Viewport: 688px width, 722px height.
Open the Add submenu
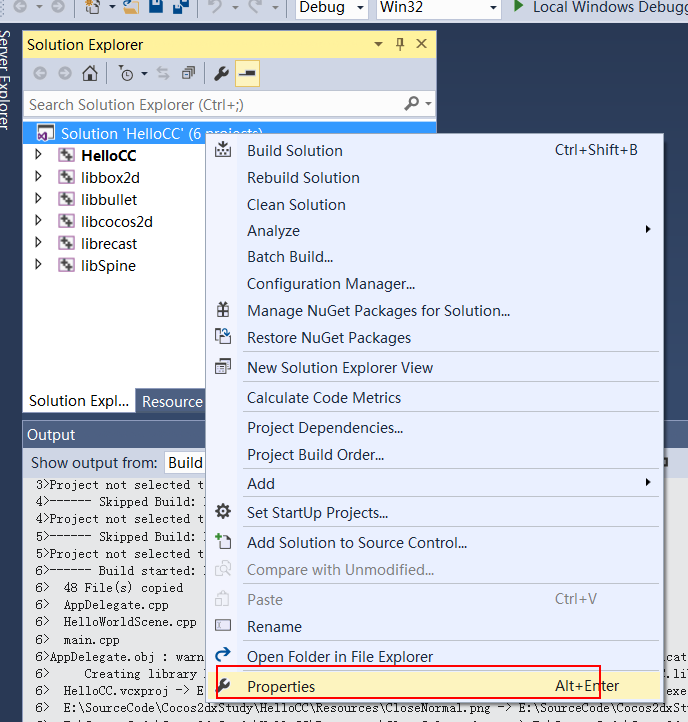tap(435, 483)
